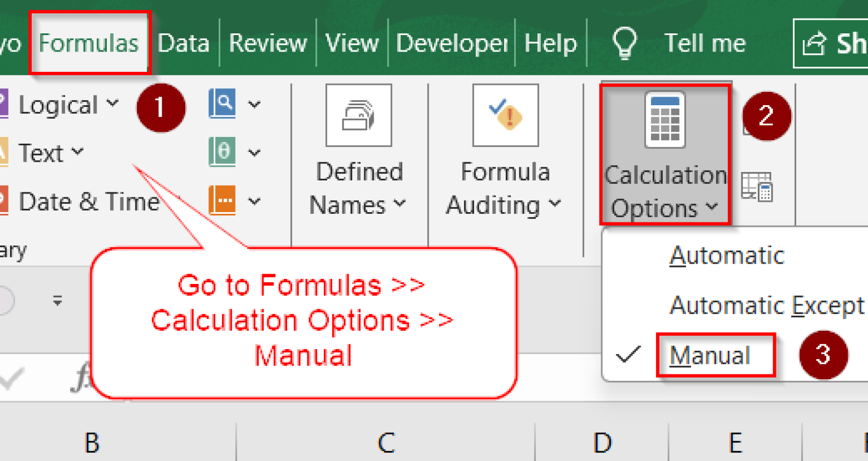
Task: Switch to the Data ribbon tab
Action: [x=184, y=42]
